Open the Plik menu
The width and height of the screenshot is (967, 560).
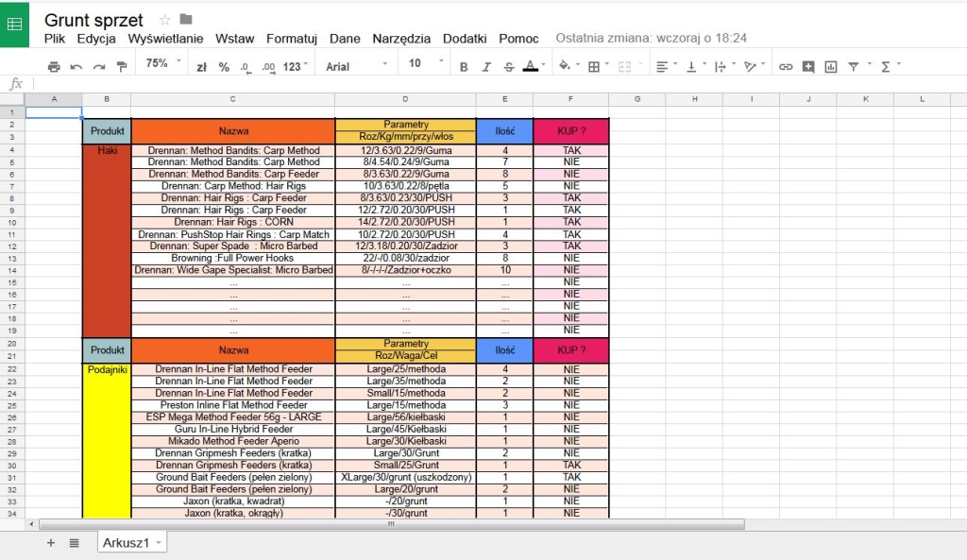pos(54,38)
